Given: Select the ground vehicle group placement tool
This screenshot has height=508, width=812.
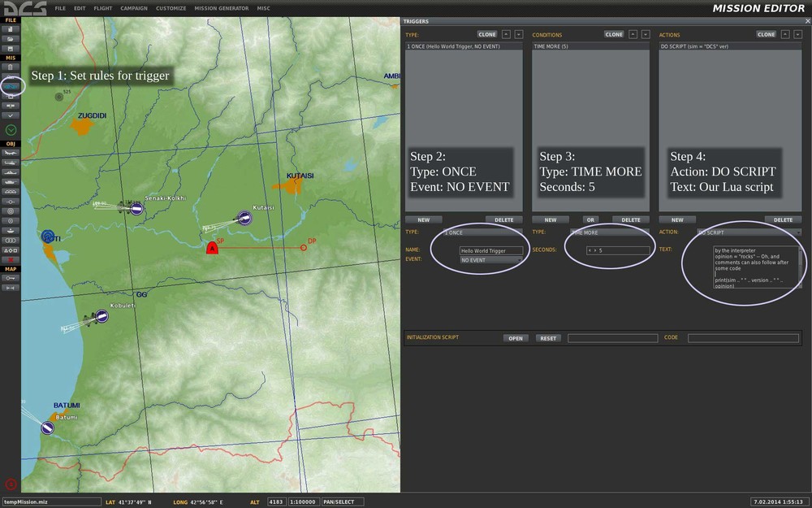Looking at the screenshot, I should (11, 182).
